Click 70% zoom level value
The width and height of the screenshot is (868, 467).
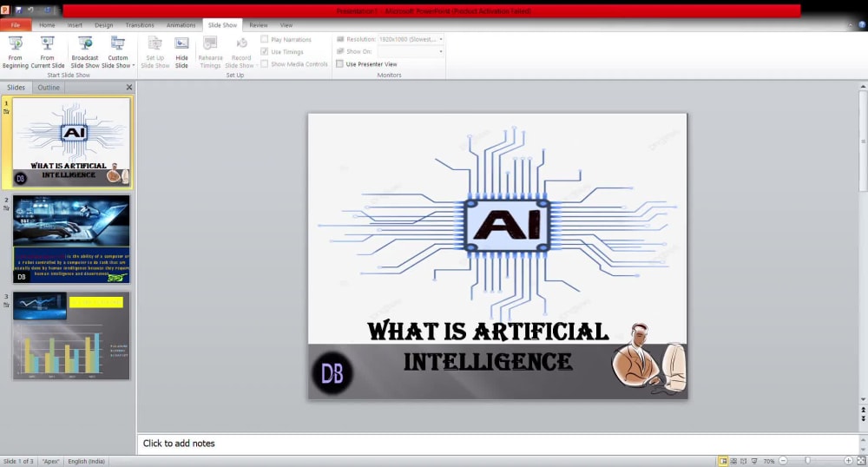click(769, 461)
